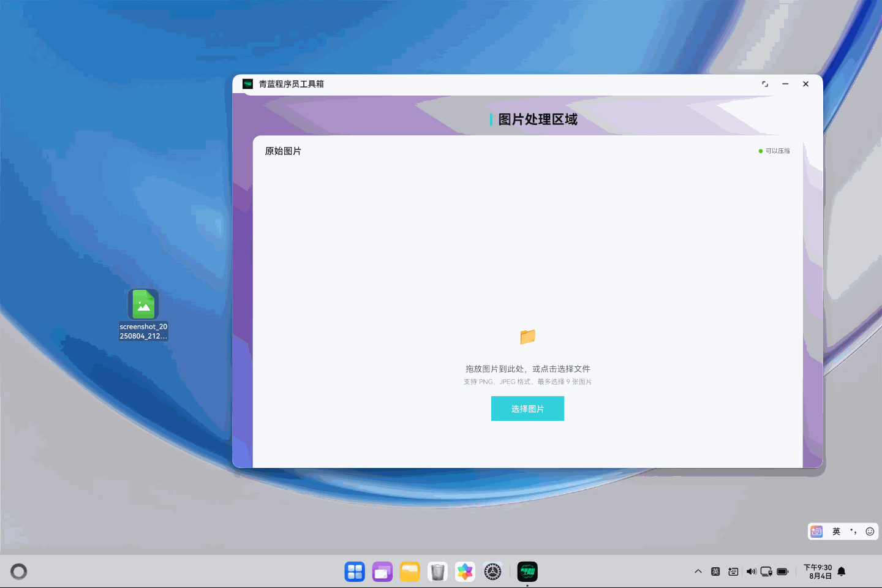The image size is (882, 588).
Task: Toggle punctuation mode on the input method bar
Action: click(x=853, y=532)
